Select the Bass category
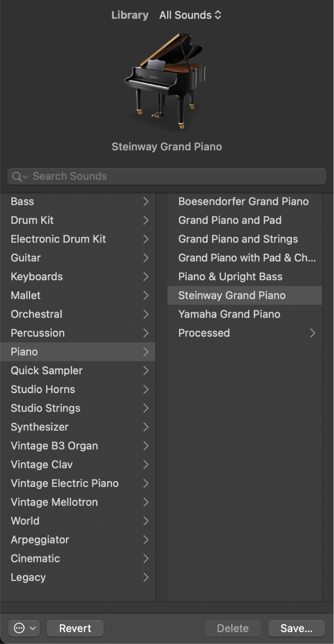Screen dimensions: 334x644 [78, 201]
